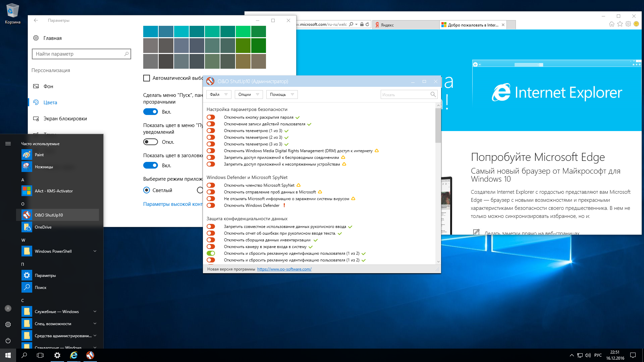The image size is (644, 362).
Task: Switch to the Яндекс tab in IE
Action: [406, 25]
